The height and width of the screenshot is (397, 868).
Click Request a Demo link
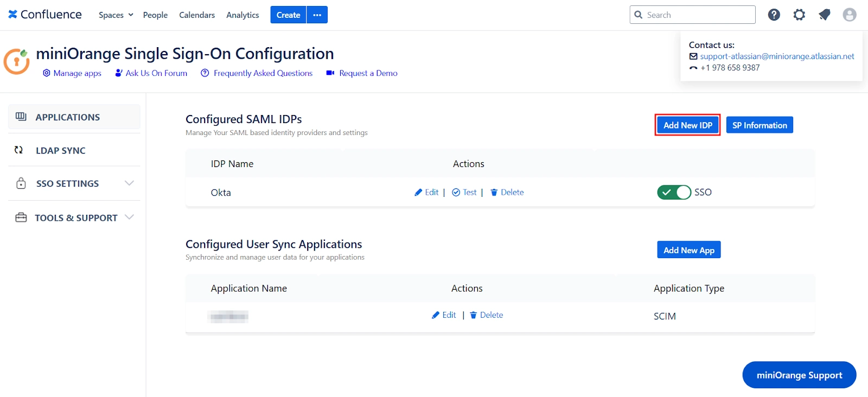(x=368, y=73)
